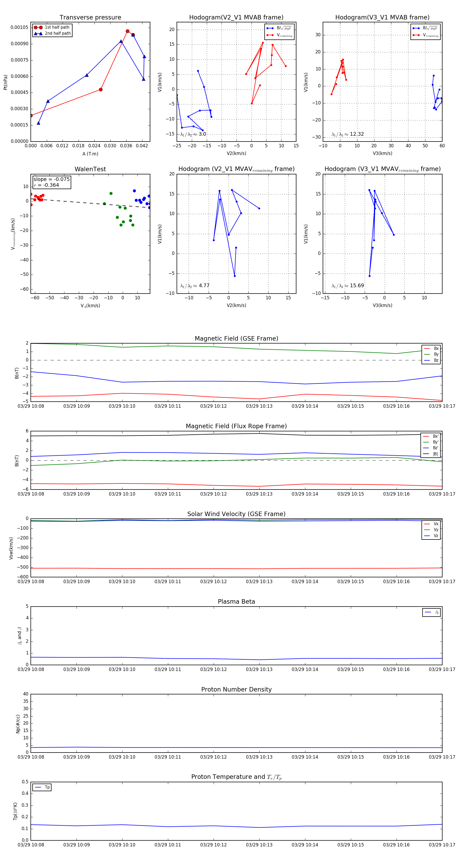Click the λ1/λ2 ≈ 3.0 annotation

tap(193, 134)
